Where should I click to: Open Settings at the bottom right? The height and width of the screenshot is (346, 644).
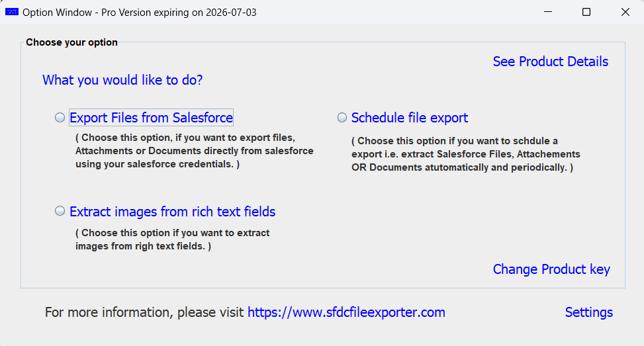click(x=588, y=312)
